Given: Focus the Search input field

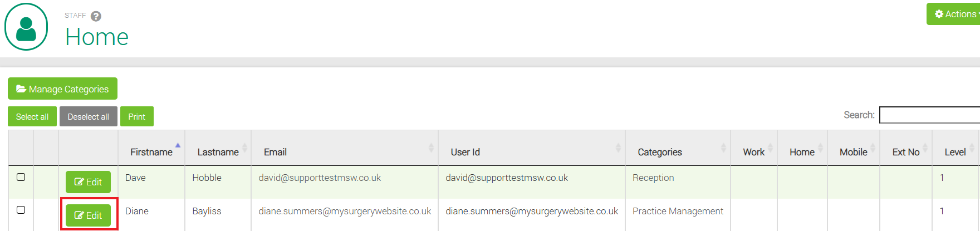Looking at the screenshot, I should click(x=929, y=115).
